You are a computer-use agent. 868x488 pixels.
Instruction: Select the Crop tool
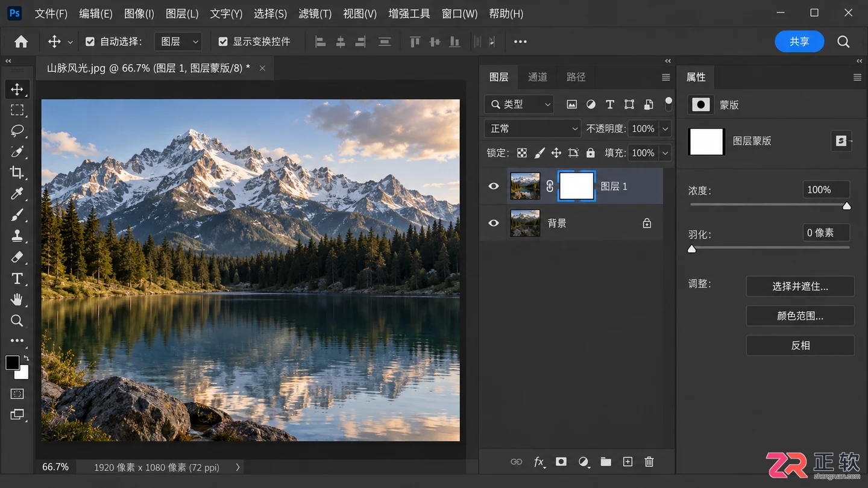(x=17, y=172)
